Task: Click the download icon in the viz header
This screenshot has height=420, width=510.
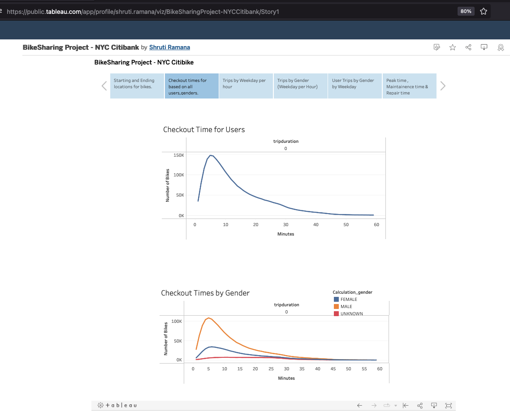Action: (x=484, y=47)
